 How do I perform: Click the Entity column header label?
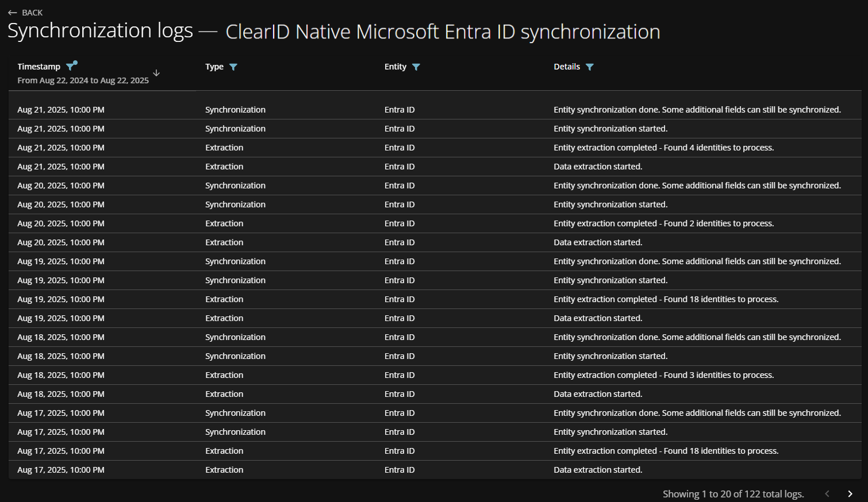point(395,67)
